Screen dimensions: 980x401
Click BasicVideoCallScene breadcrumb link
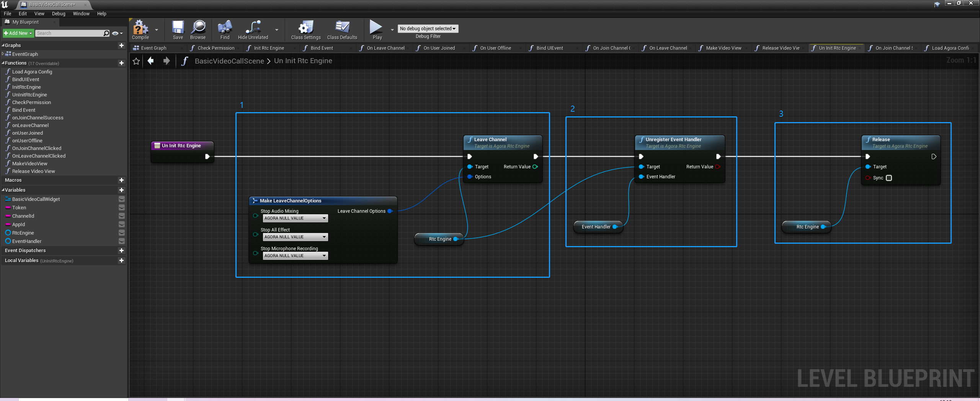pos(229,61)
